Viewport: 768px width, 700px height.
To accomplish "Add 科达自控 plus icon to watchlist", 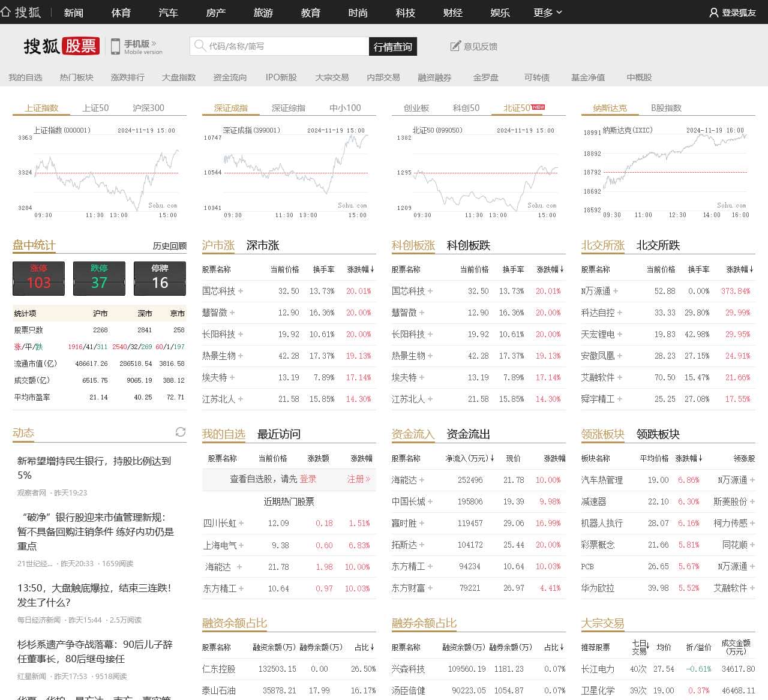I will [620, 313].
